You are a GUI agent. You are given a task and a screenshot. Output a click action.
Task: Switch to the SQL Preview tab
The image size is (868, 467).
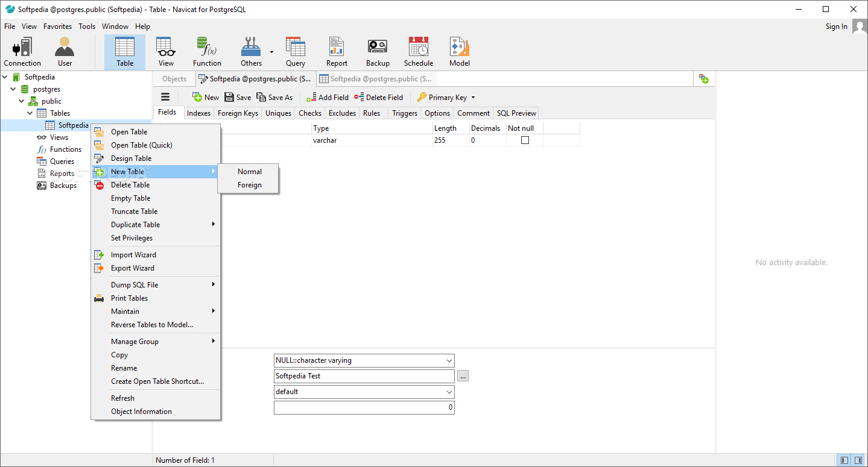click(516, 113)
